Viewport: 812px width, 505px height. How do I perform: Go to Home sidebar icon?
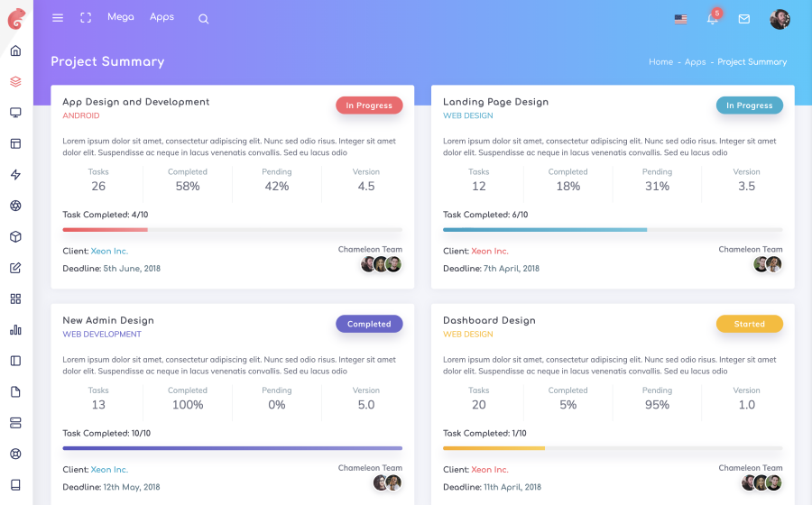(x=15, y=50)
